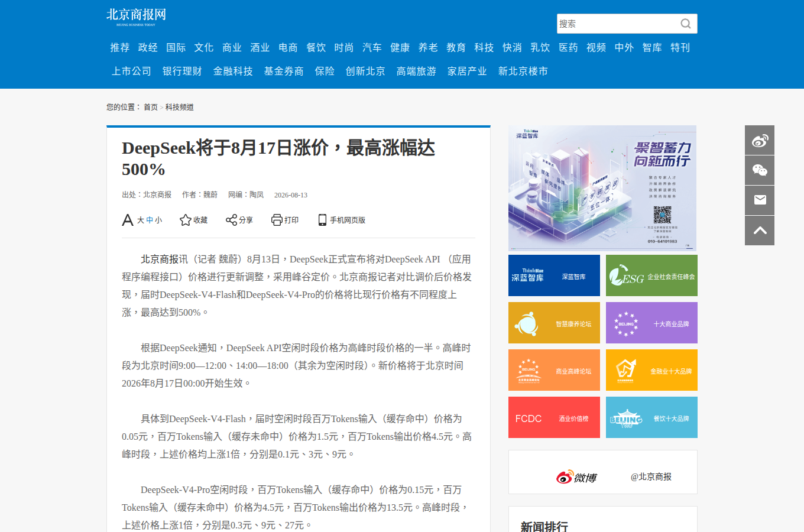
Task: Click the 收藏 star icon
Action: click(185, 220)
